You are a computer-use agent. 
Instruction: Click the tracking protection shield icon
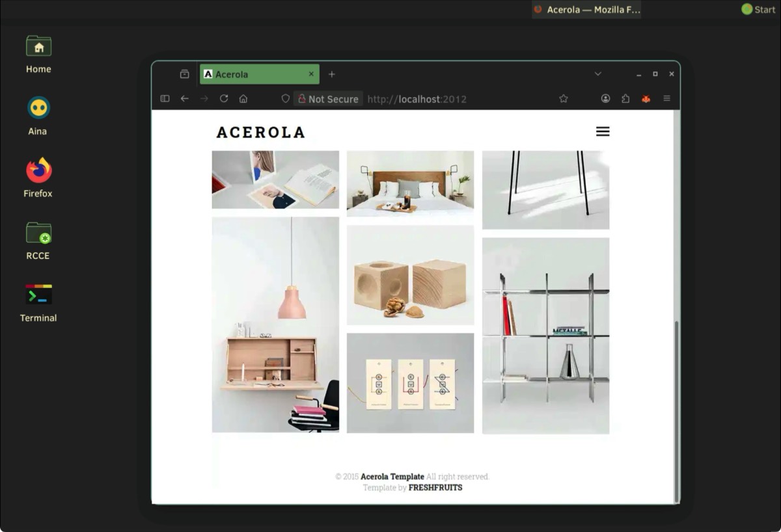[x=285, y=99]
